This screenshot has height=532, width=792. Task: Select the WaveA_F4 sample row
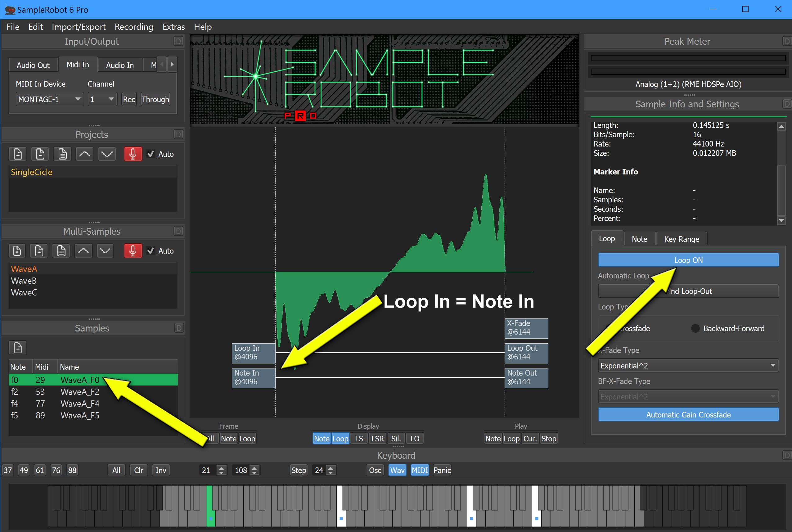(x=80, y=404)
